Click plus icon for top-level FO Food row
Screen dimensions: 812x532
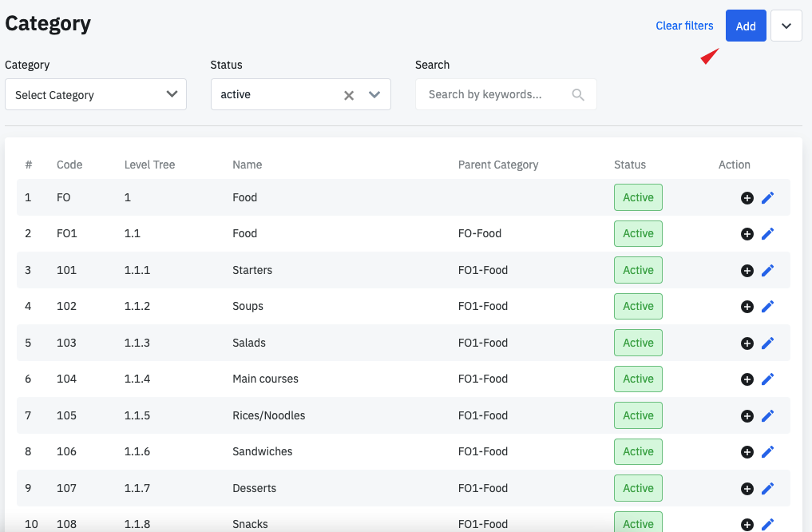tap(747, 198)
